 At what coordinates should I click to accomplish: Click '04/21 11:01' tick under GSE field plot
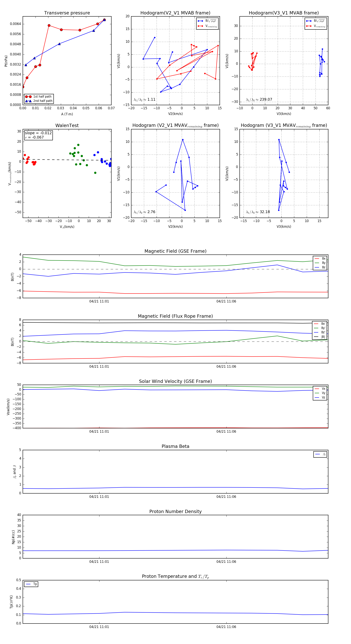[99, 302]
